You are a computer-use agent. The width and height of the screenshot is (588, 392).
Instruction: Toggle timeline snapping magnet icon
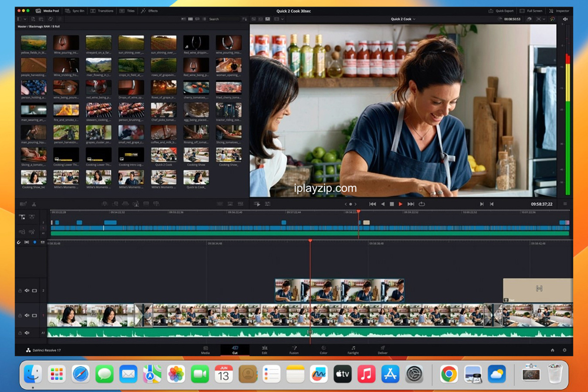[x=19, y=242]
